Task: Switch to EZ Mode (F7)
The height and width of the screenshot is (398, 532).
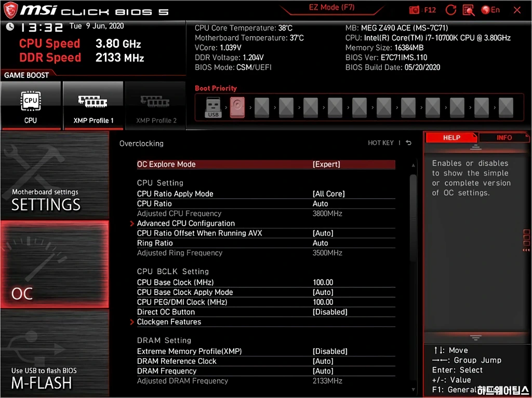Action: (x=331, y=7)
